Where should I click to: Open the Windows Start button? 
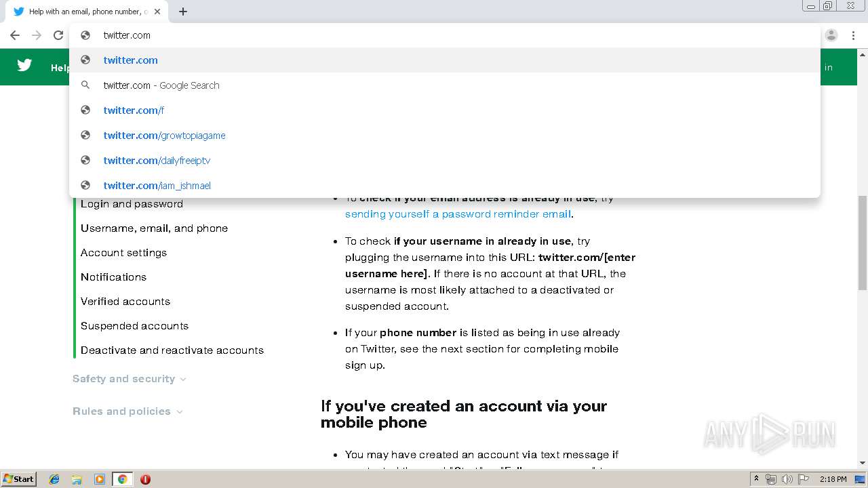18,479
